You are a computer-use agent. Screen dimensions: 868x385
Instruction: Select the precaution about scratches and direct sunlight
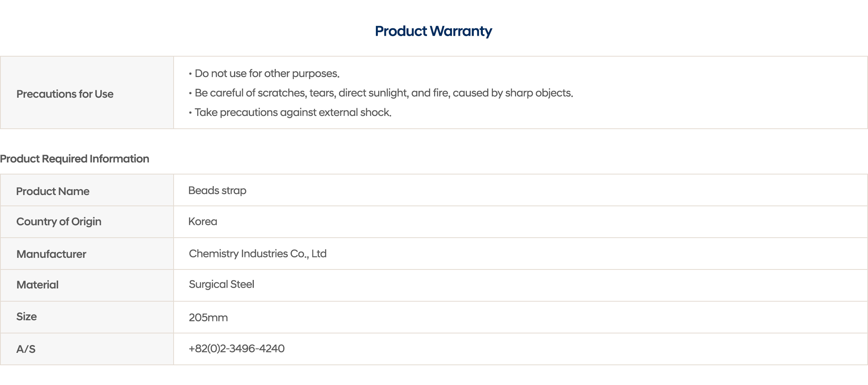384,93
